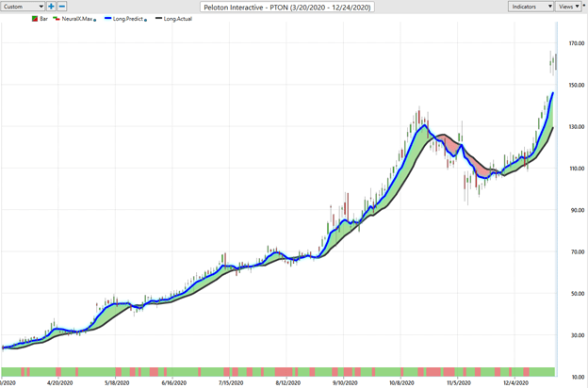Toggle the Long.Actual series label
588x388 pixels.
click(x=179, y=19)
